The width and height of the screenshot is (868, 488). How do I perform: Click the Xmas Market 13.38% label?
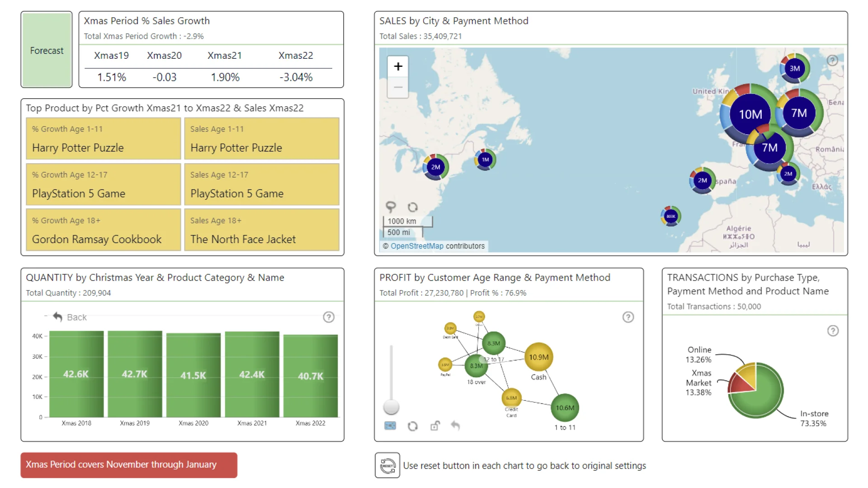click(x=698, y=383)
